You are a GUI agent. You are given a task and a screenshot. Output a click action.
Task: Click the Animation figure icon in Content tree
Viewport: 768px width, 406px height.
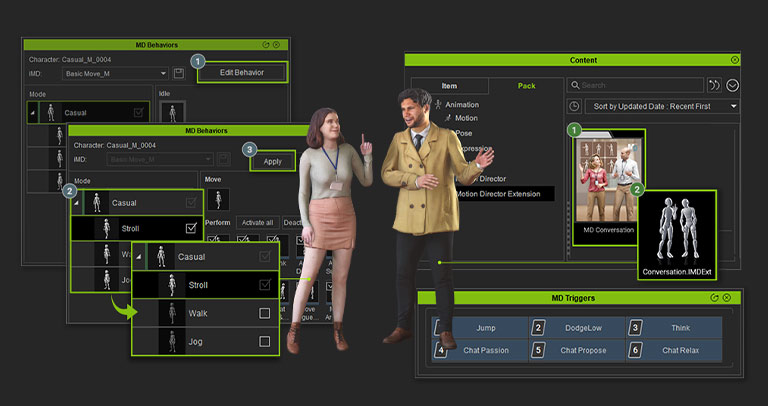438,104
